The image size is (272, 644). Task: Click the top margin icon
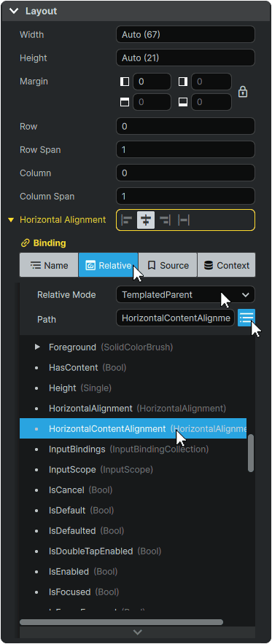[125, 102]
